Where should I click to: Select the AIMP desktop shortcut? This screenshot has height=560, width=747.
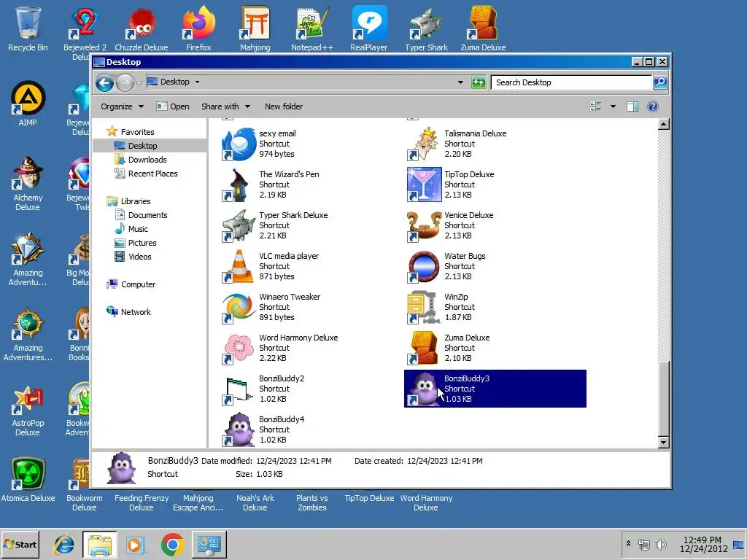[x=28, y=104]
